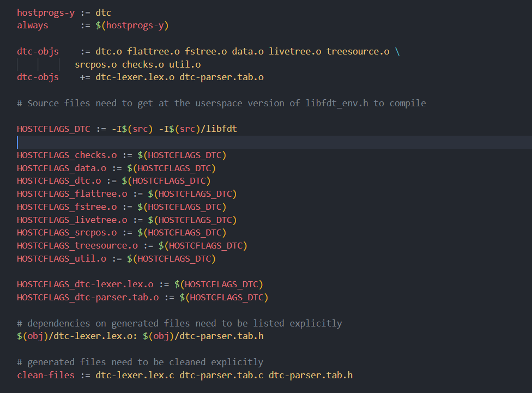The height and width of the screenshot is (393, 532).
Task: Click 'HOSTCFLAGS_treesource.o' variable
Action: click(77, 245)
